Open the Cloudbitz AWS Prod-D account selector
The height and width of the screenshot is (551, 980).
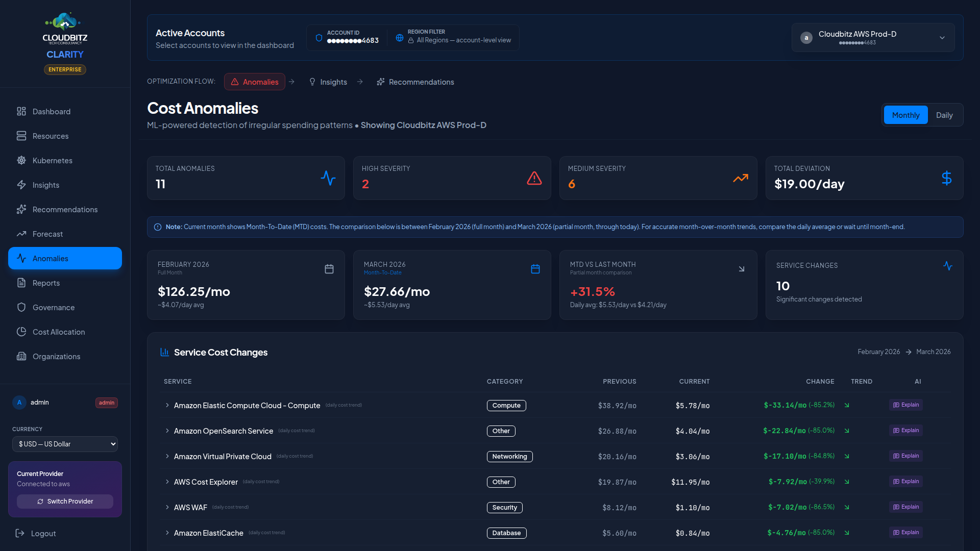pyautogui.click(x=873, y=38)
